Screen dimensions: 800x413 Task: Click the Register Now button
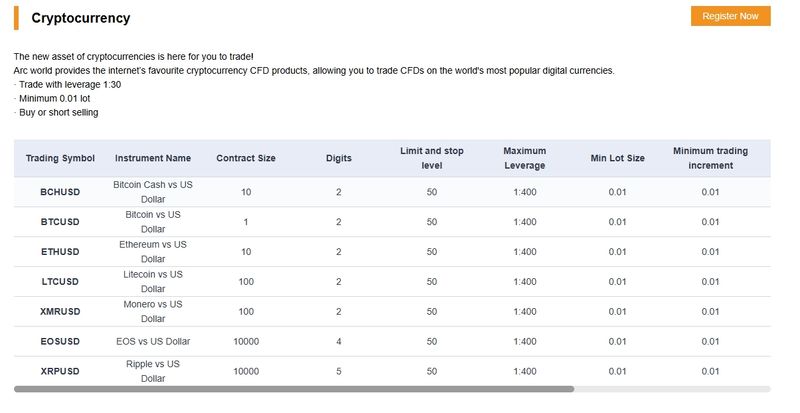(x=730, y=16)
